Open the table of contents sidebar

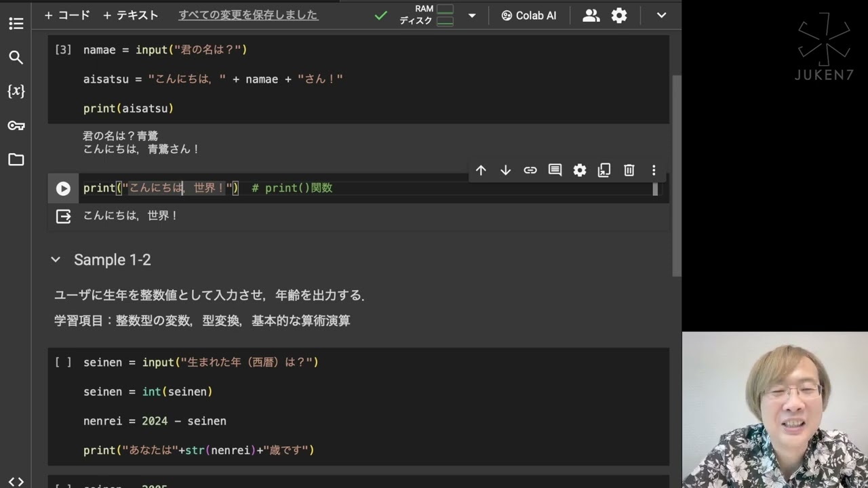pos(16,24)
